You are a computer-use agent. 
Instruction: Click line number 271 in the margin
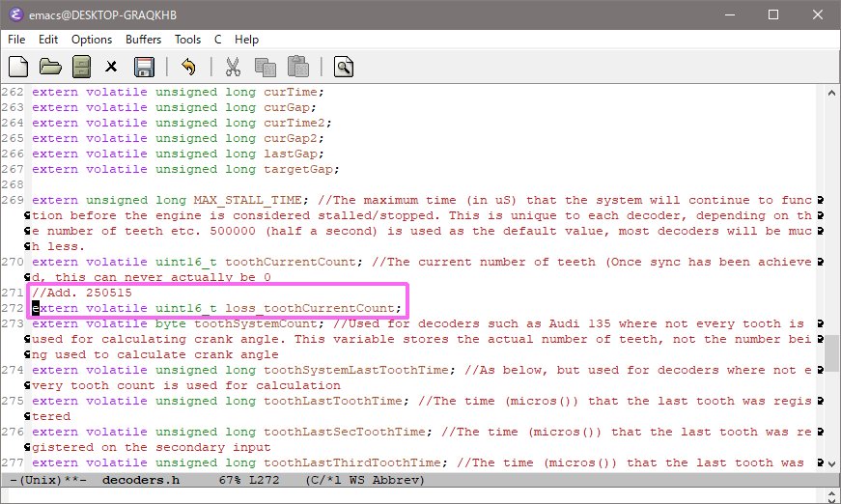pos(13,293)
